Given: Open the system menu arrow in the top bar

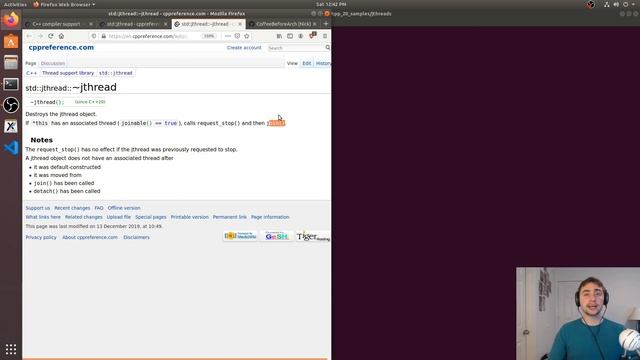Looking at the screenshot, I should [633, 4].
